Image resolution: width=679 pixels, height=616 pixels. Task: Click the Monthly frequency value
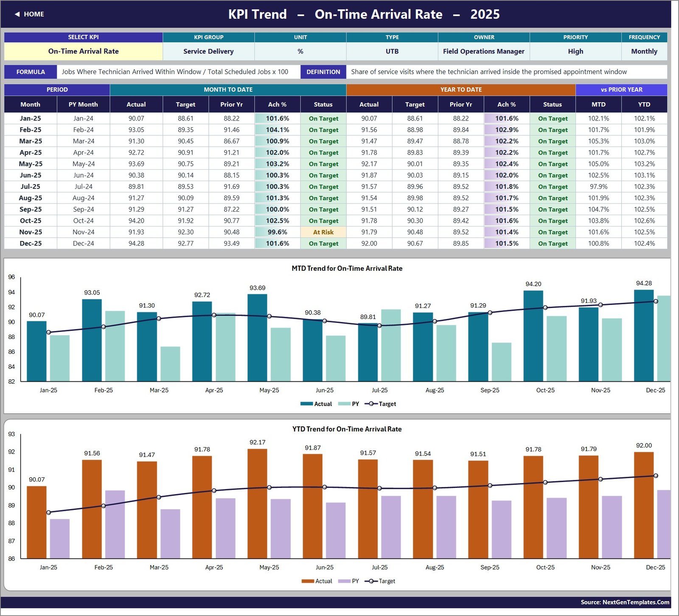coord(644,51)
